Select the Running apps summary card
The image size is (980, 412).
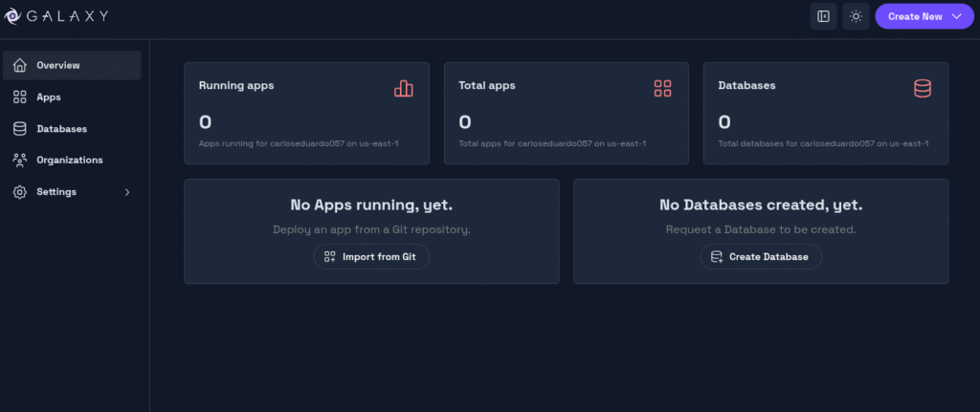click(306, 113)
